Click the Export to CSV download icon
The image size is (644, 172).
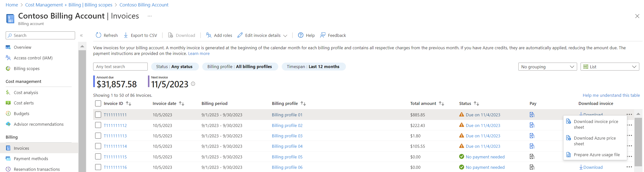[x=126, y=35]
